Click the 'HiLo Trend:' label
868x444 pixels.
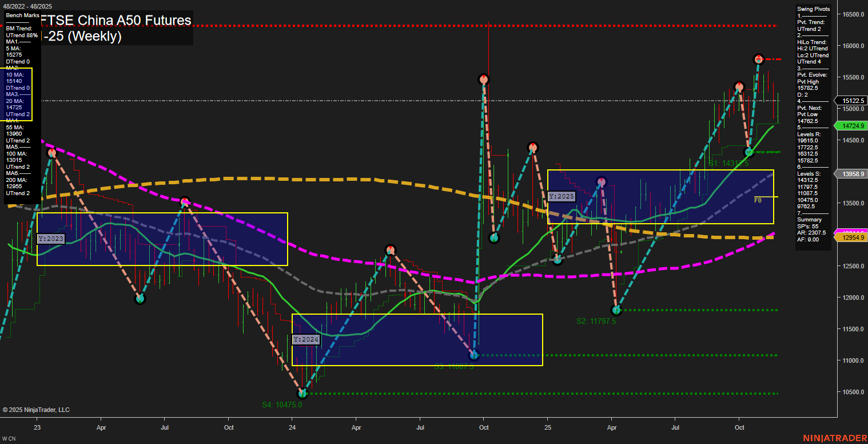tap(811, 42)
